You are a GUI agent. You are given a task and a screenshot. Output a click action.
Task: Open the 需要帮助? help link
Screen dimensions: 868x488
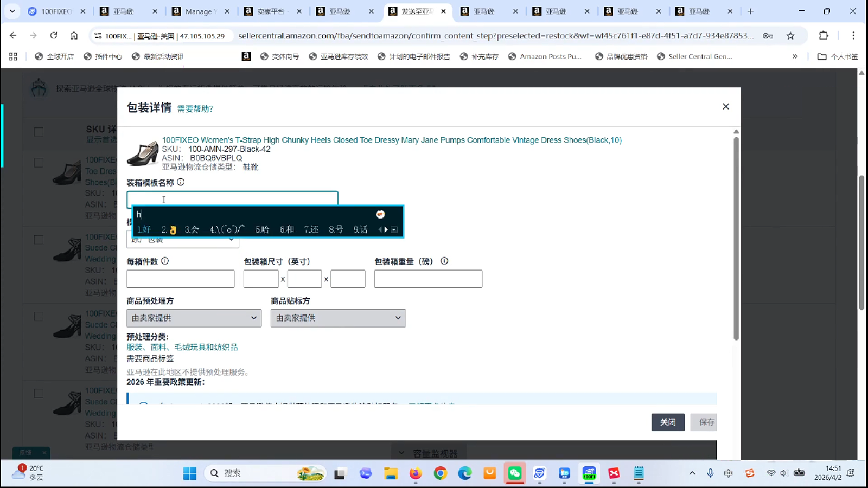coord(195,109)
